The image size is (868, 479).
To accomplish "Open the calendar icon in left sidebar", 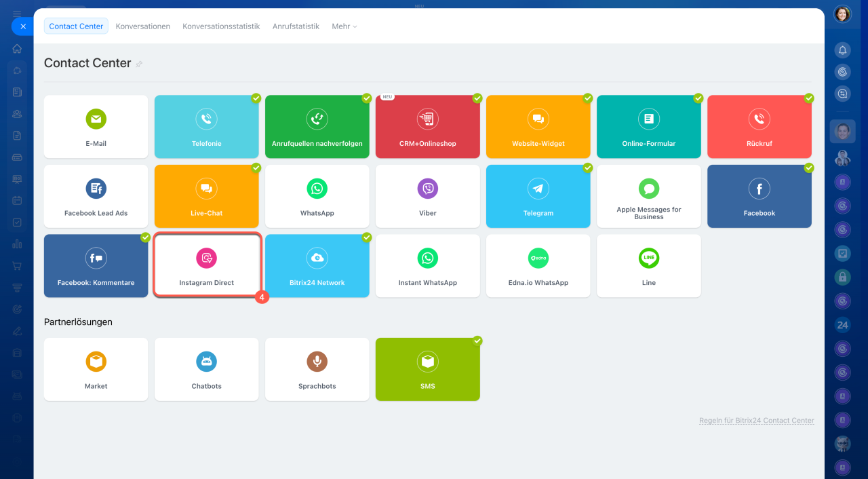I will pyautogui.click(x=17, y=201).
